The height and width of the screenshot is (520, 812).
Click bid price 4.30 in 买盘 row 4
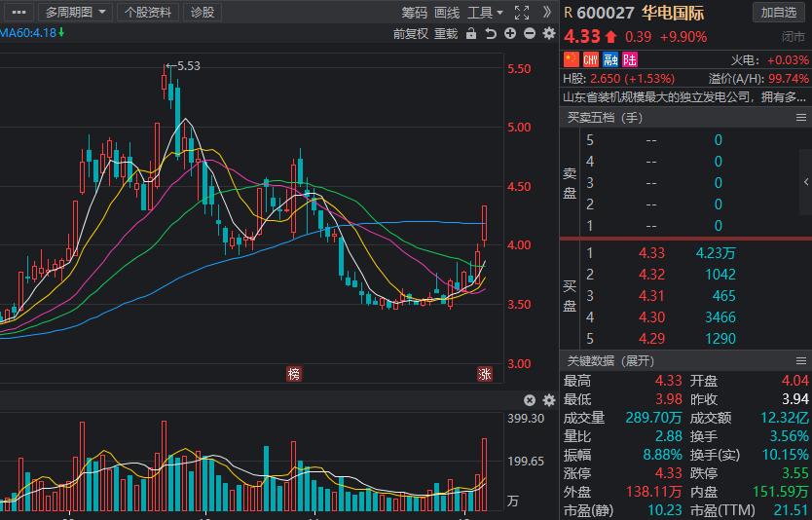coord(651,317)
